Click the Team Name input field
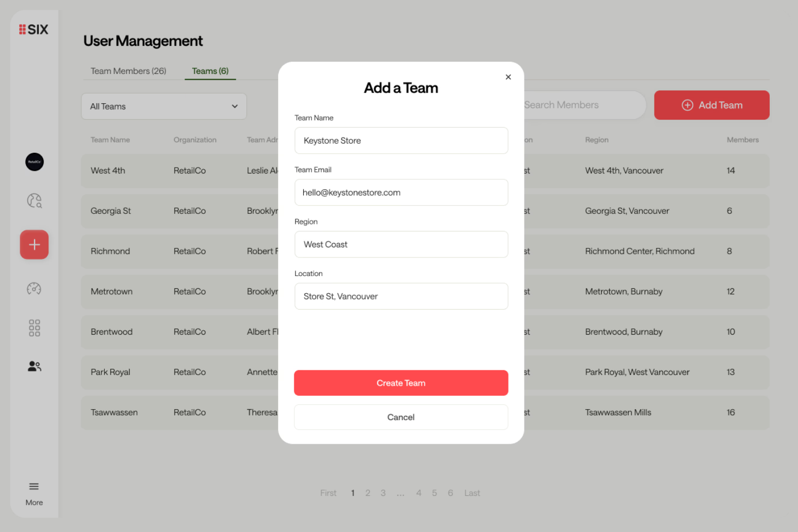 401,140
